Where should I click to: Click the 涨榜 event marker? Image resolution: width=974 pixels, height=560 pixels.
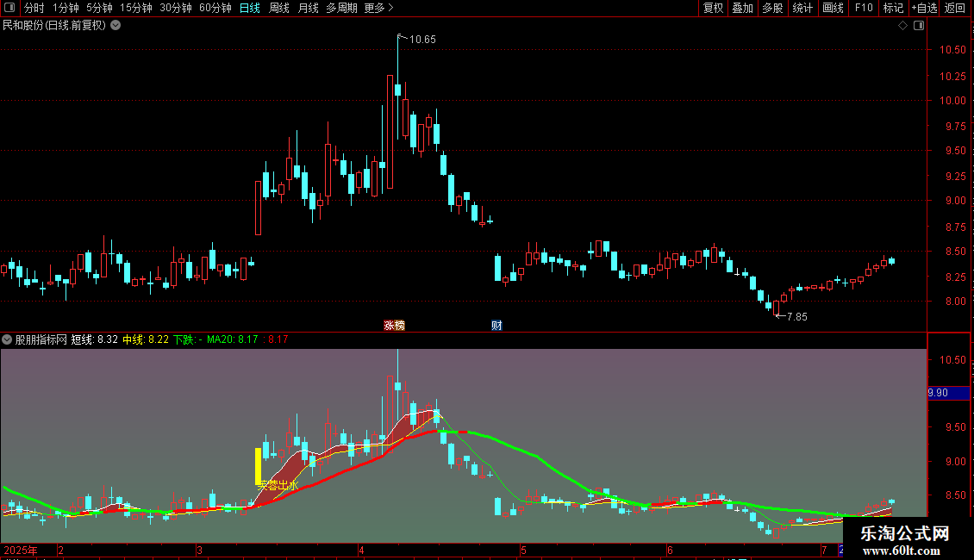395,326
